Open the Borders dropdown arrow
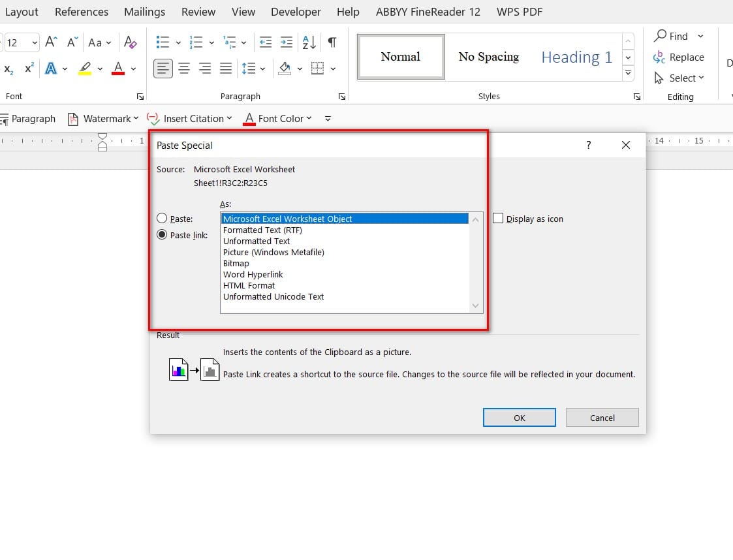This screenshot has height=560, width=733. tap(333, 69)
